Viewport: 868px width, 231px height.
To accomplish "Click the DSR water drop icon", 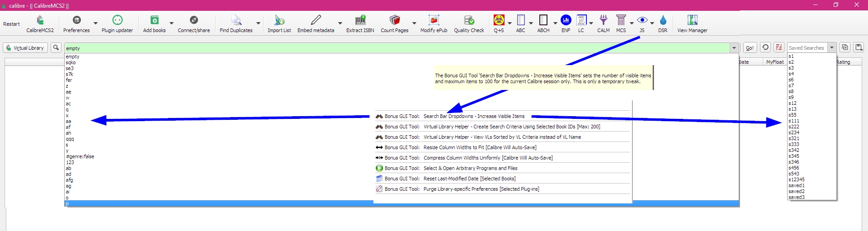I will click(663, 20).
